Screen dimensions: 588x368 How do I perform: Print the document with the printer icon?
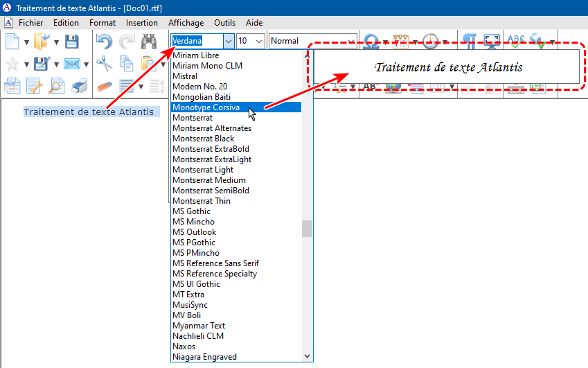79,86
